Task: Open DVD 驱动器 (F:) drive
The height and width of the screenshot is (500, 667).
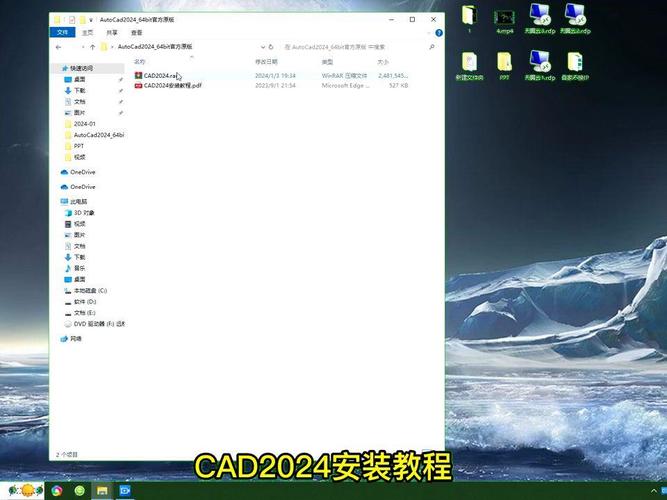Action: (99, 324)
